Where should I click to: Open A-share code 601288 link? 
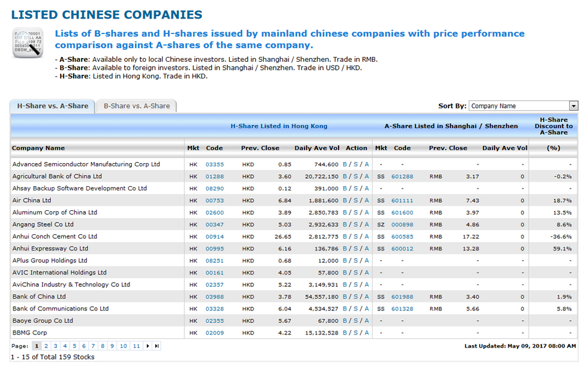(402, 176)
